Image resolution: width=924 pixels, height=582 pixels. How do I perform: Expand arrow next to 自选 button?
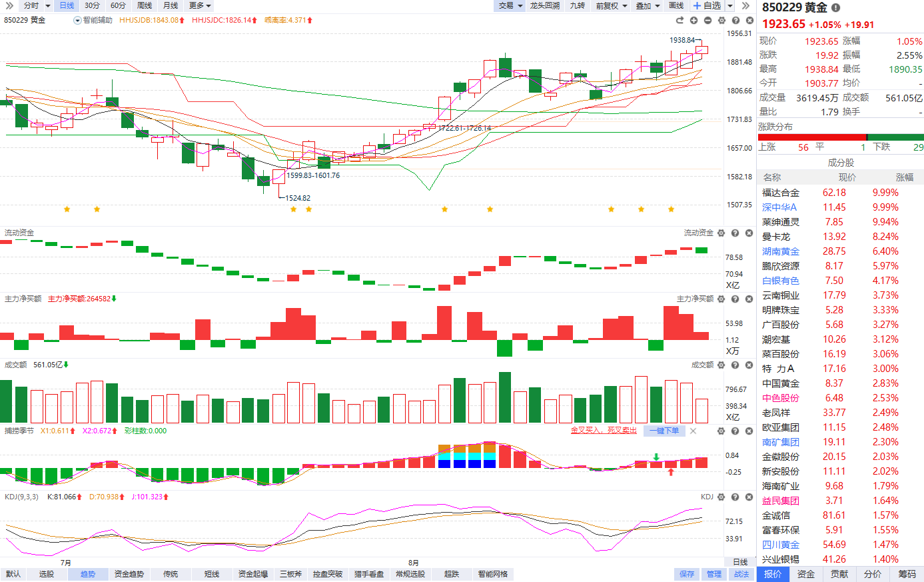(729, 6)
